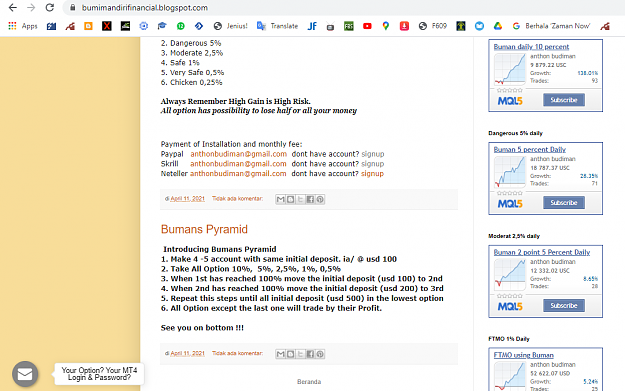Share payment post with BlogThis icon
Viewport: 625px width, 391px height.
(x=291, y=199)
